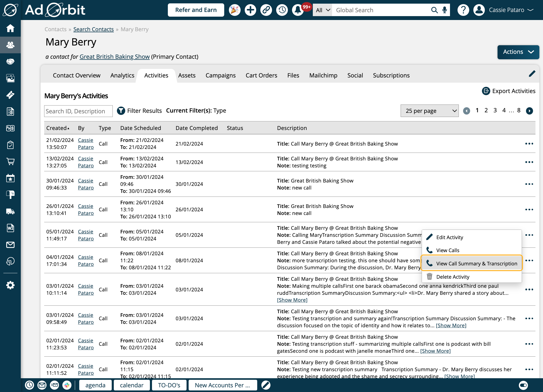This screenshot has height=392, width=543.
Task: Open the shopping cart sidebar icon
Action: (x=10, y=161)
